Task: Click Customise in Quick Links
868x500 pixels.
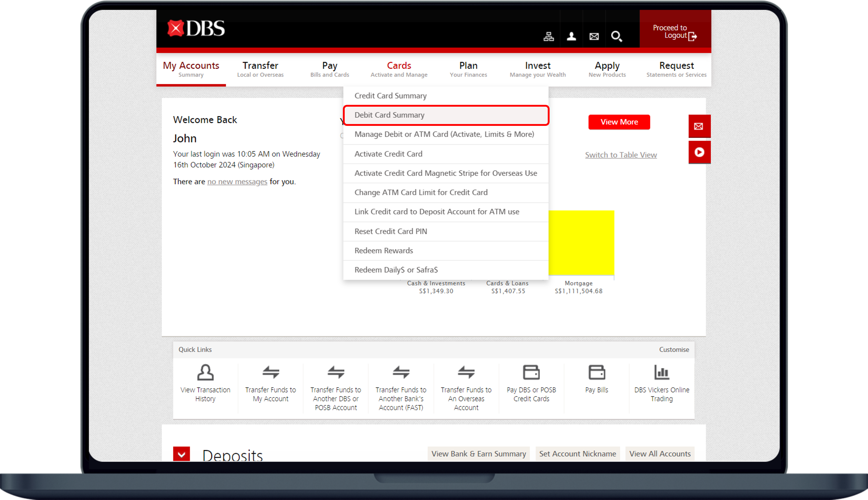Action: pyautogui.click(x=674, y=349)
